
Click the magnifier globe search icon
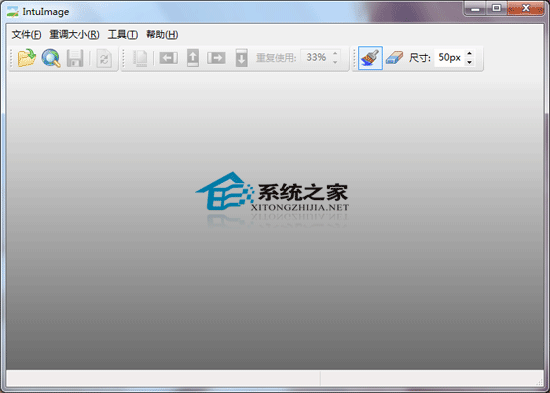point(51,58)
